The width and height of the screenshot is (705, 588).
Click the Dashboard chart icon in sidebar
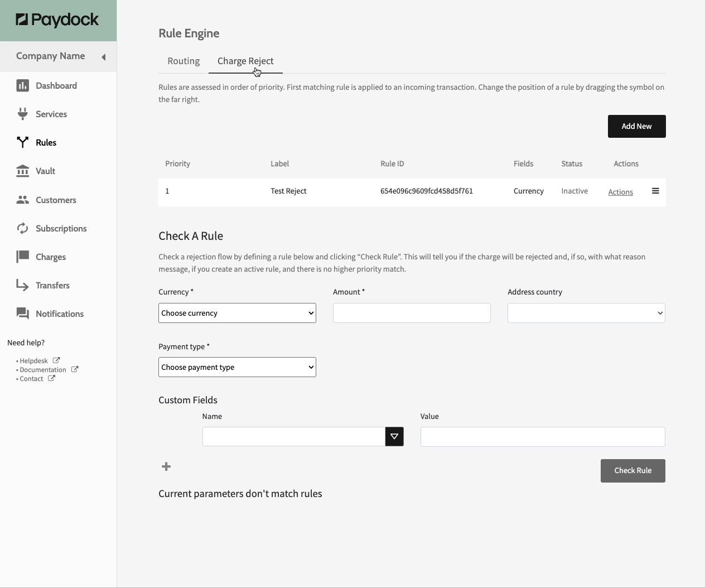[x=22, y=85]
